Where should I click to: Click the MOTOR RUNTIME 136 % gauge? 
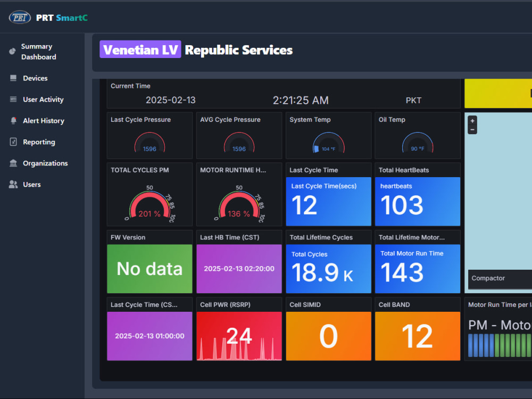239,204
